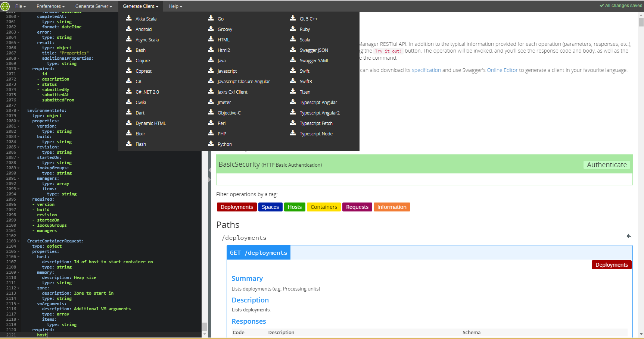644x339 pixels.
Task: Place cursor on editor line 2121 host
Action: click(42, 335)
